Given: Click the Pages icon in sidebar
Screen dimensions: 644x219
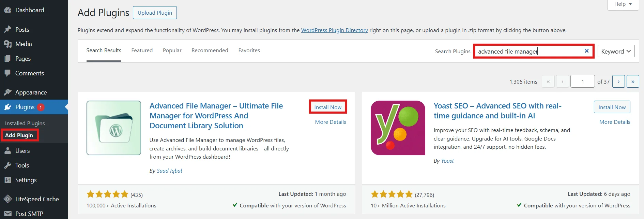Looking at the screenshot, I should [x=8, y=58].
